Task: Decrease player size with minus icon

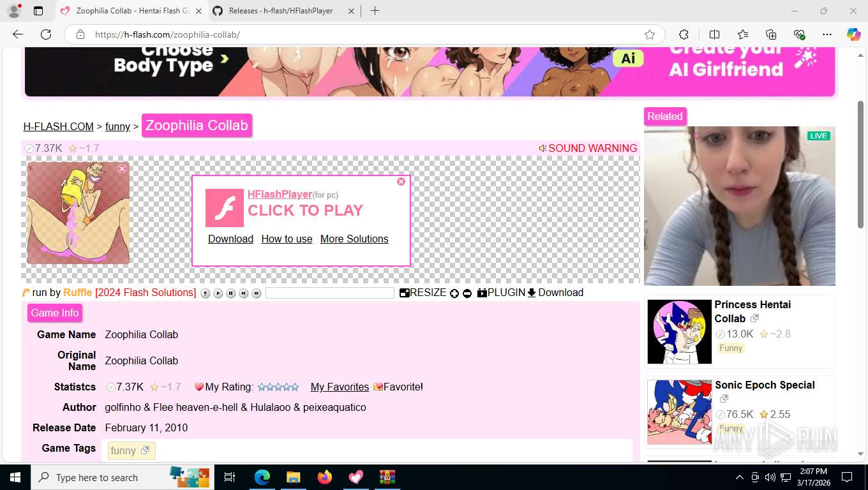Action: [467, 293]
